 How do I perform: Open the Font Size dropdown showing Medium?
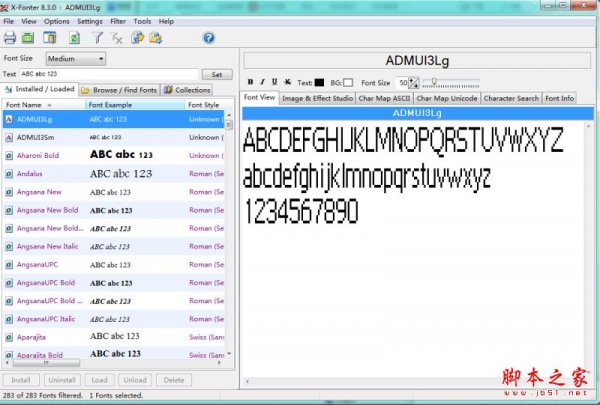76,59
